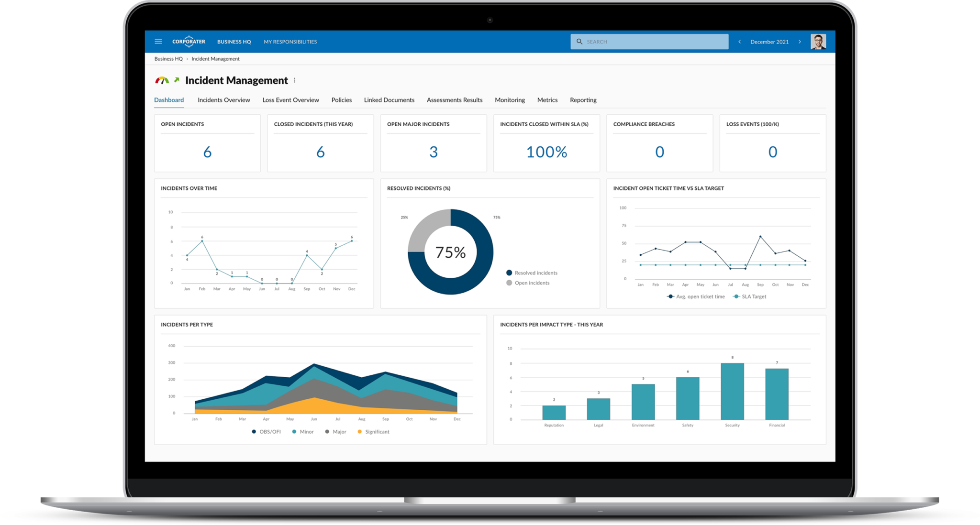The width and height of the screenshot is (980, 525).
Task: Click the Reporting tab link
Action: click(x=583, y=99)
